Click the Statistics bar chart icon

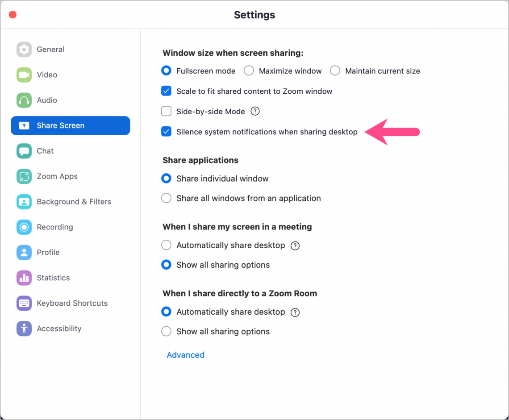tap(24, 278)
